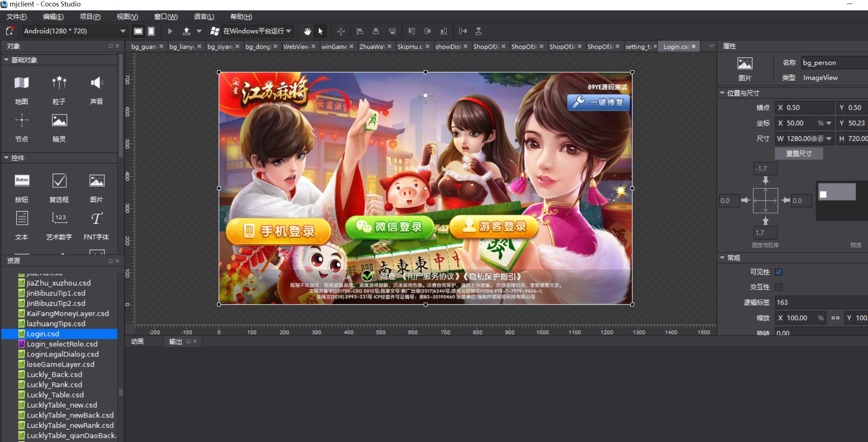Collapse the 位置与尺寸 section
Screen dimensions: 868x442
tap(722, 93)
